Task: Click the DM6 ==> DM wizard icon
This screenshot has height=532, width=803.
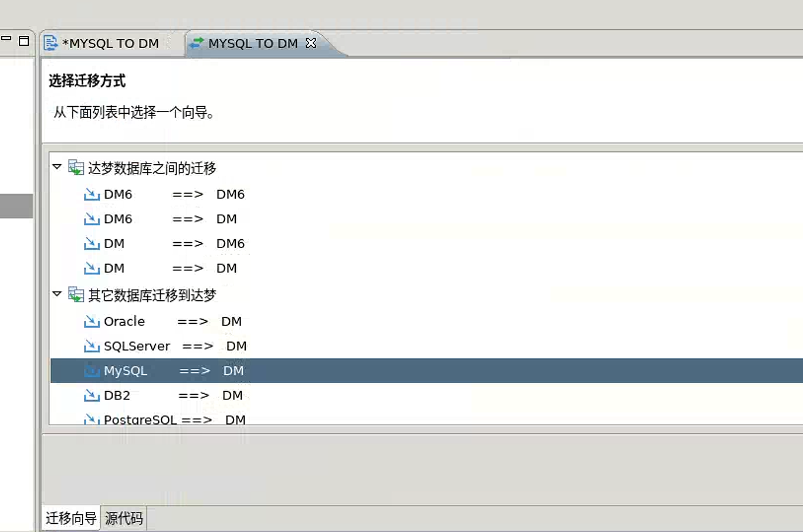Action: tap(92, 219)
